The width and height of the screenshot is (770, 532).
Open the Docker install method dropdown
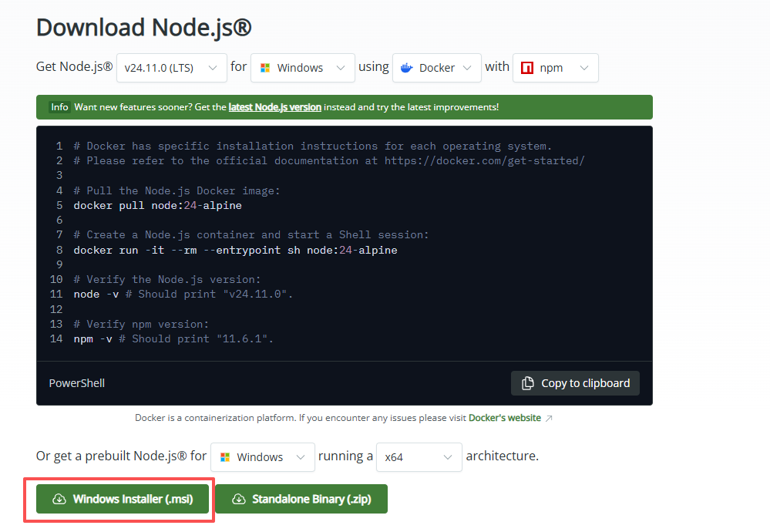436,68
